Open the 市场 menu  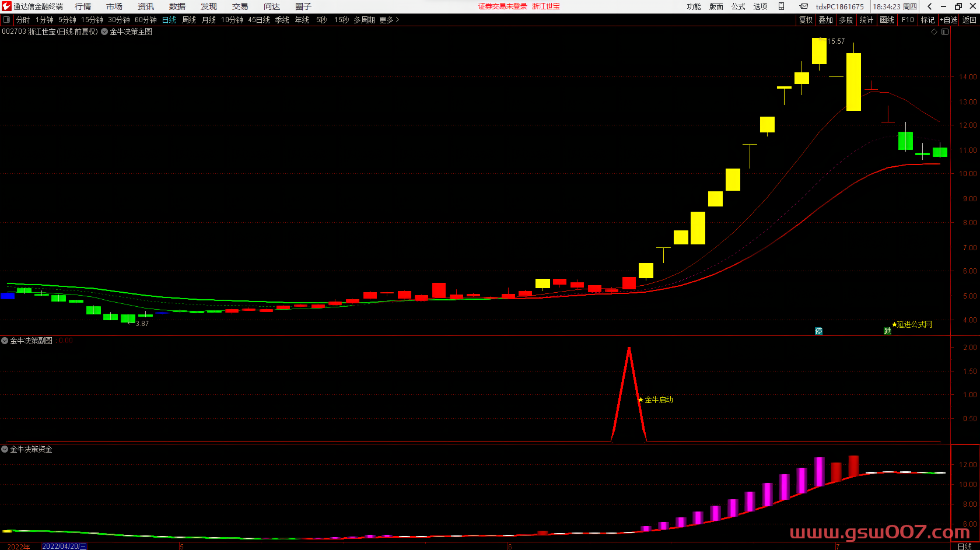(x=114, y=6)
